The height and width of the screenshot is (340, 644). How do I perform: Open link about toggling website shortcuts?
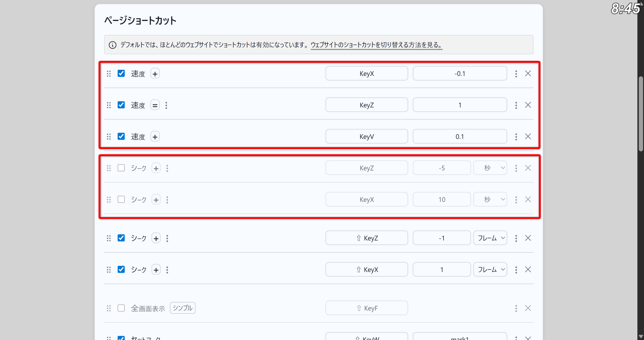coord(376,45)
